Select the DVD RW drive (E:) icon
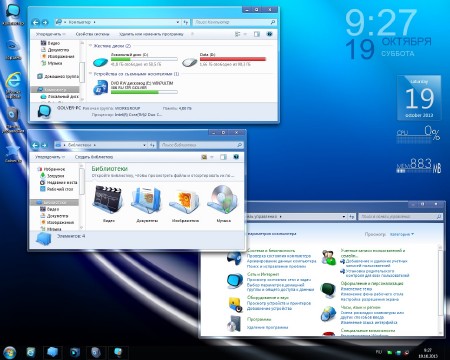The width and height of the screenshot is (450, 360). 100,87
